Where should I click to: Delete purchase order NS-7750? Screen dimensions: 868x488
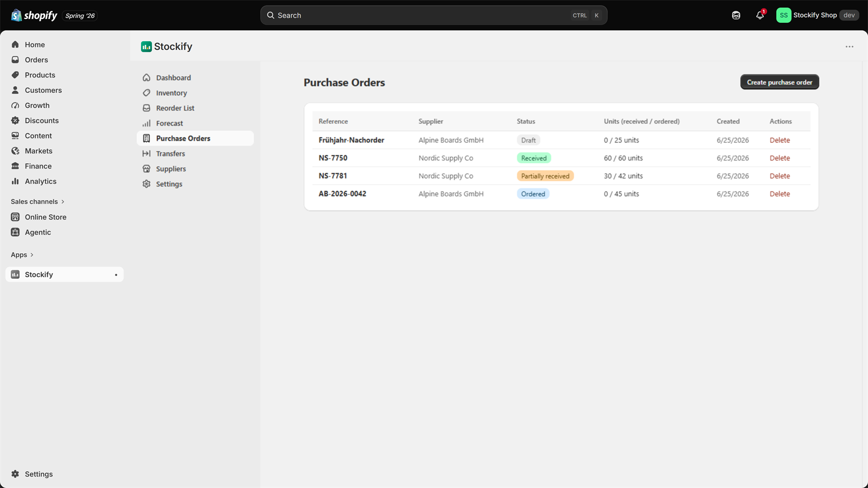tap(780, 158)
